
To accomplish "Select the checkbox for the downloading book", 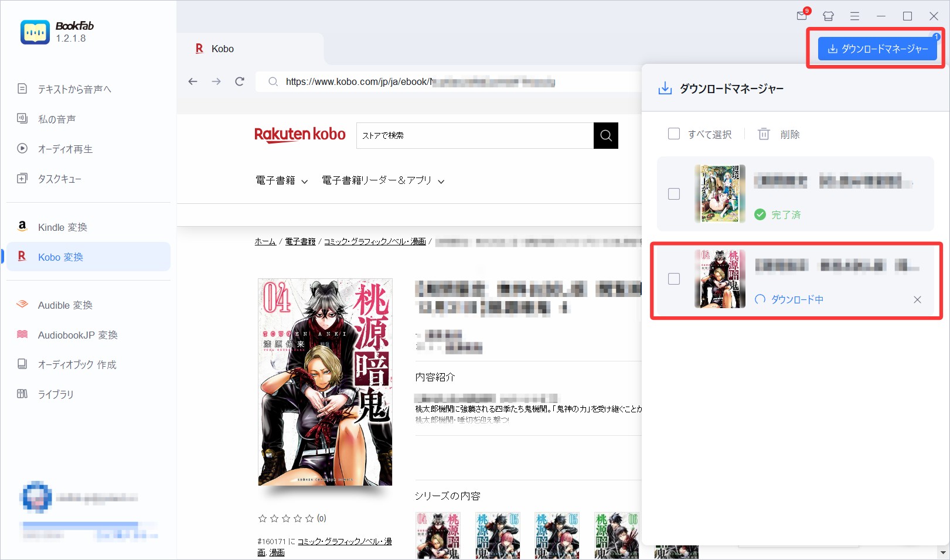I will (x=674, y=279).
